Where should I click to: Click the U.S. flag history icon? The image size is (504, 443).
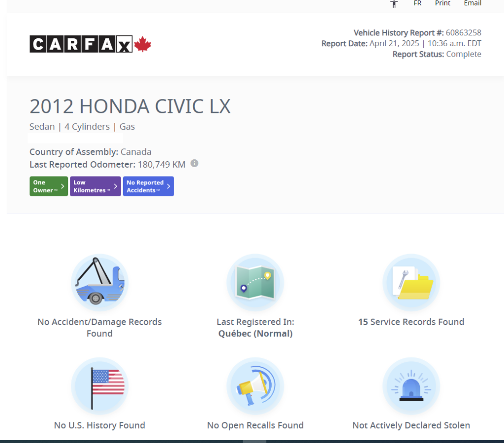tap(99, 386)
